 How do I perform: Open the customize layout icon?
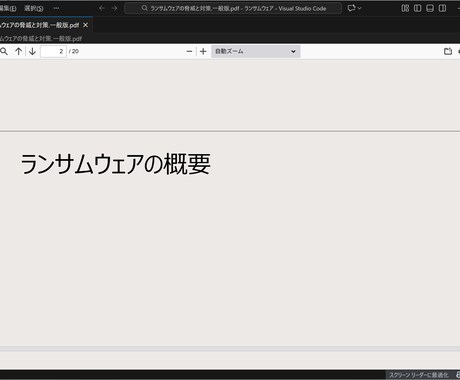click(x=405, y=8)
